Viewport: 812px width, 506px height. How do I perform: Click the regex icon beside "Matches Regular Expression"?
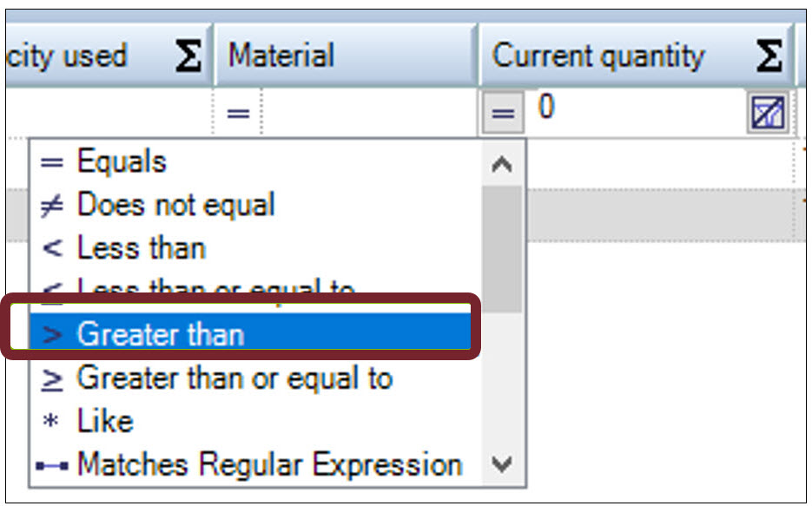point(52,464)
